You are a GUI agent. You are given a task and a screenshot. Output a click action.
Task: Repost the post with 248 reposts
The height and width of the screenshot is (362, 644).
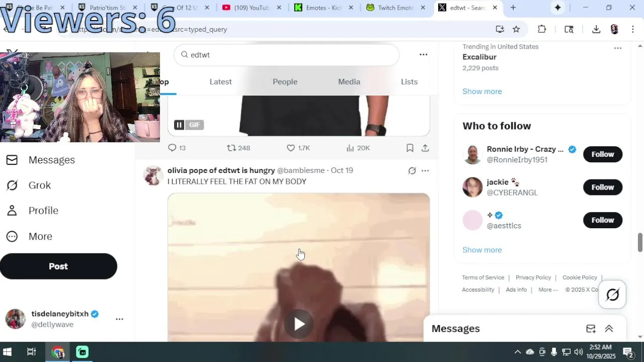click(238, 148)
